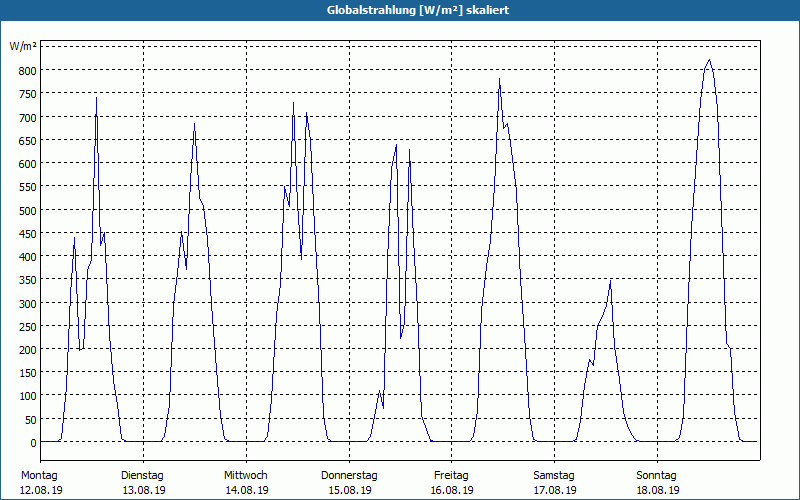Click the 400 y-axis value
Image resolution: width=800 pixels, height=500 pixels.
(x=28, y=257)
